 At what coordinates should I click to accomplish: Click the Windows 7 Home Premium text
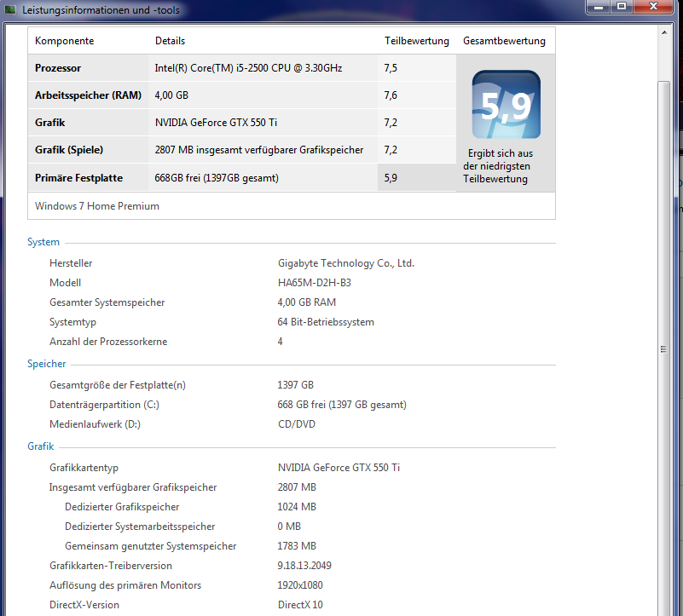click(x=97, y=206)
